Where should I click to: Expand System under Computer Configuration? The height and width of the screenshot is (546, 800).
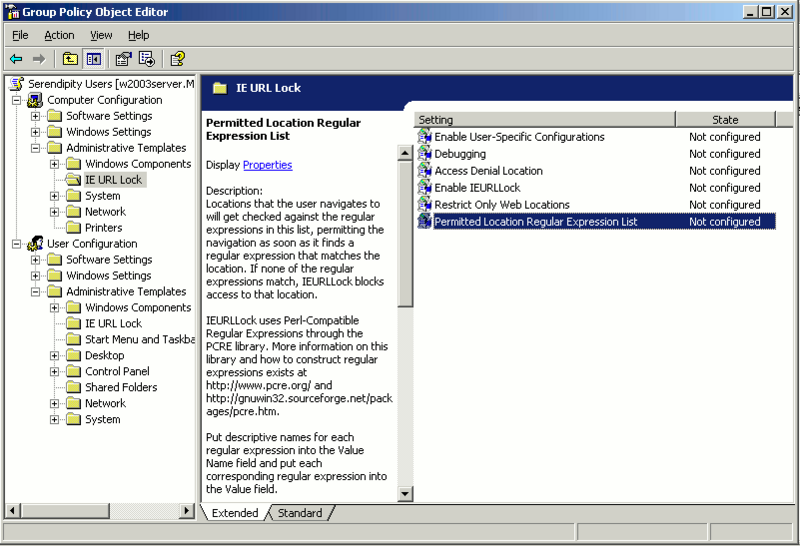point(54,196)
